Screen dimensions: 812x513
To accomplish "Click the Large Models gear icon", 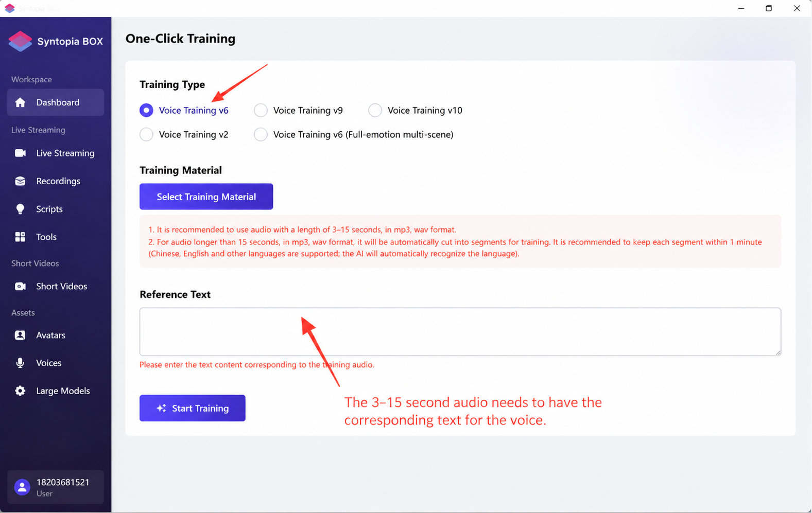I will (20, 391).
